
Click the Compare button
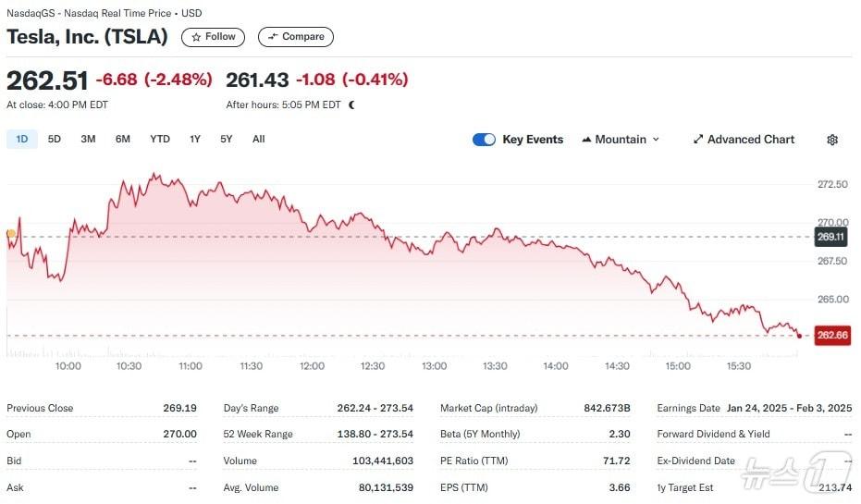296,37
